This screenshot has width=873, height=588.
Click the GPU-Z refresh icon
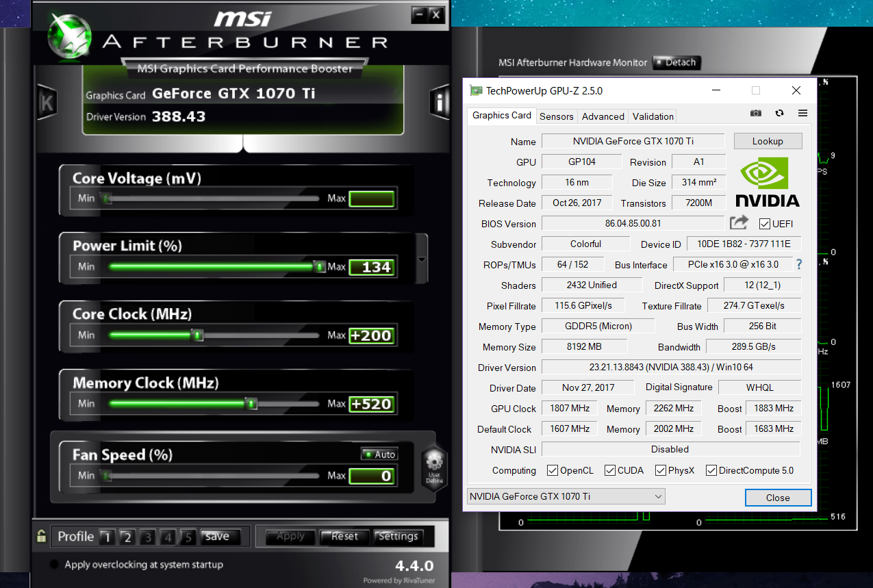pos(779,113)
